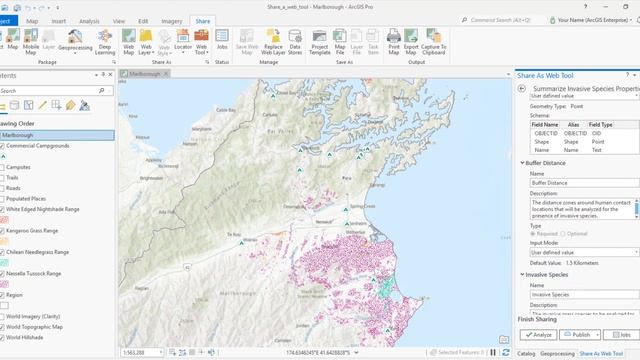Collapse the Buffer Distance section

[x=522, y=163]
